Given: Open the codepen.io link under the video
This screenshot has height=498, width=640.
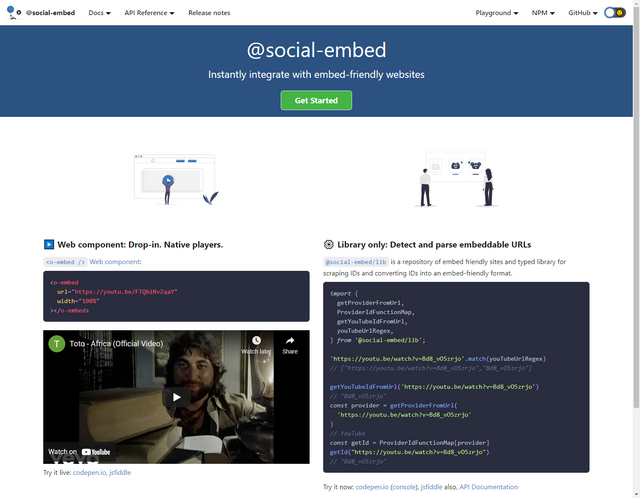Looking at the screenshot, I should click(89, 472).
